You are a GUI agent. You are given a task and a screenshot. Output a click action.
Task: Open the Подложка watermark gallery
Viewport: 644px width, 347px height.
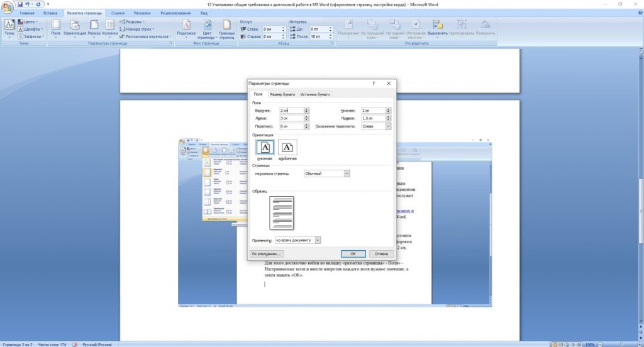click(186, 29)
